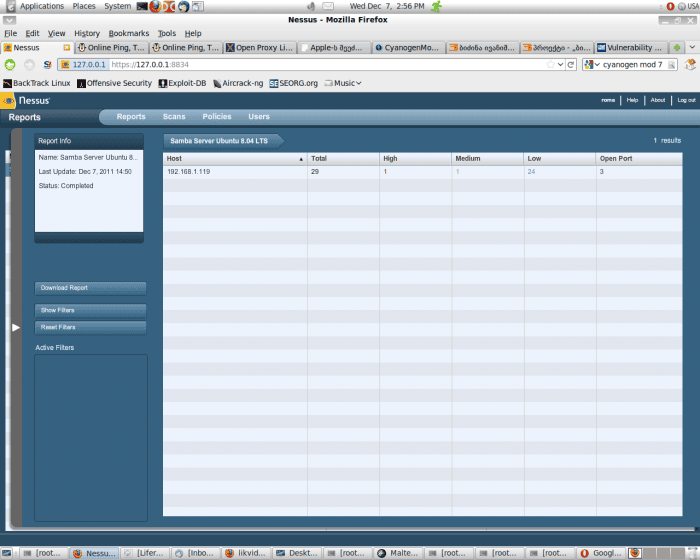Expand the collapsed side panel arrow

[16, 327]
